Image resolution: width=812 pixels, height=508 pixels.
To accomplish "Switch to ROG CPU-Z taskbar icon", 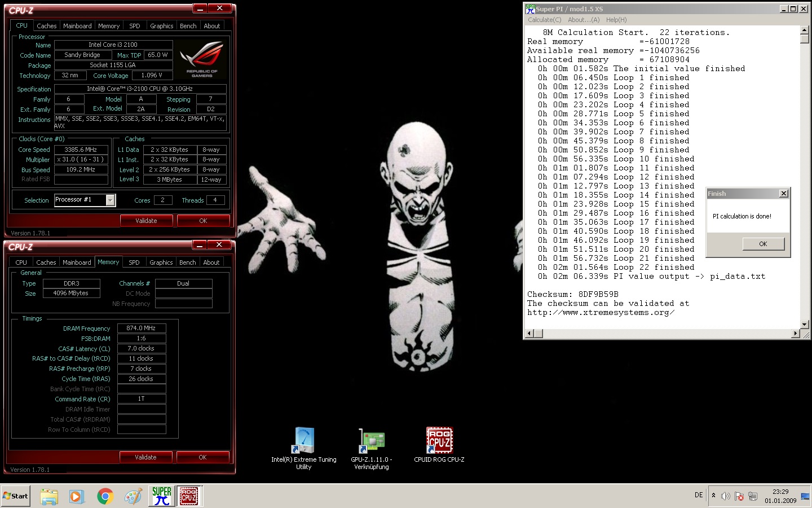I will (x=189, y=496).
